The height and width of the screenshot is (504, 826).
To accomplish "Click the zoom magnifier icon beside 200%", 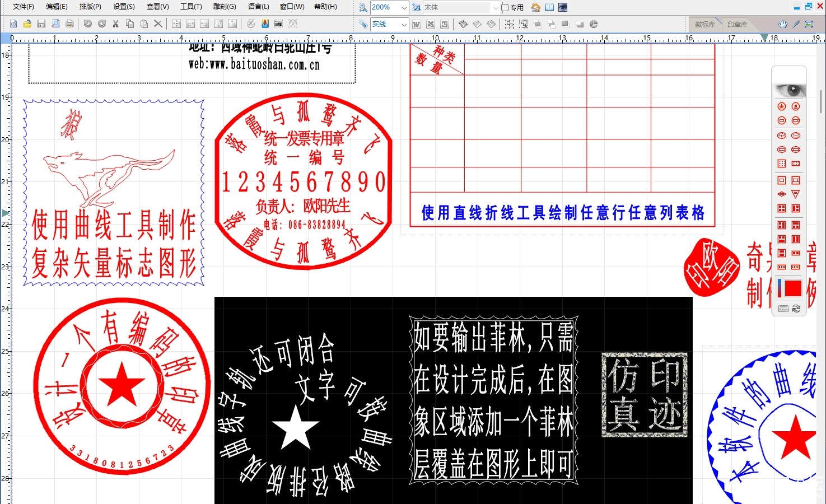I will 363,7.
